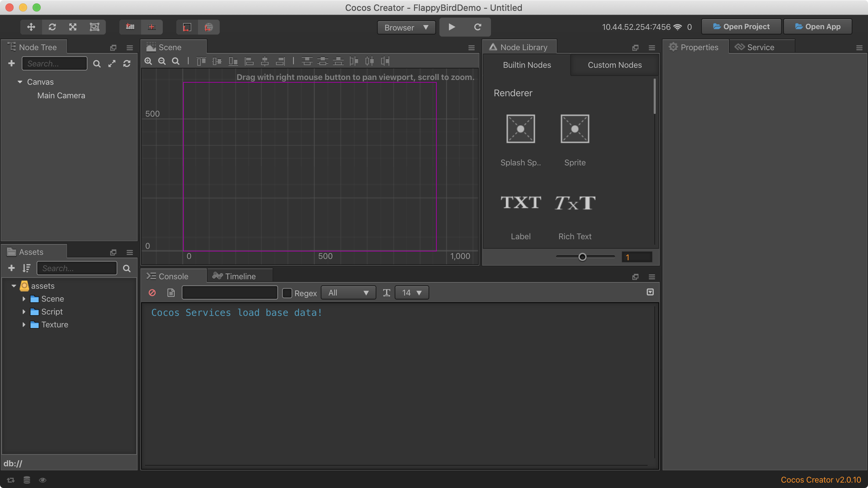Click the Node Library zoom value field

click(637, 257)
